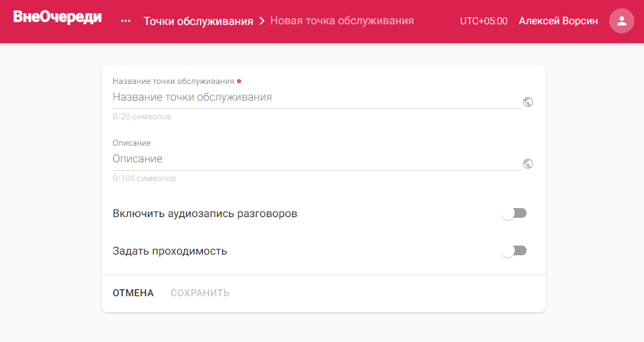Enable audio recording of conversations toggle
The height and width of the screenshot is (342, 644).
(514, 213)
